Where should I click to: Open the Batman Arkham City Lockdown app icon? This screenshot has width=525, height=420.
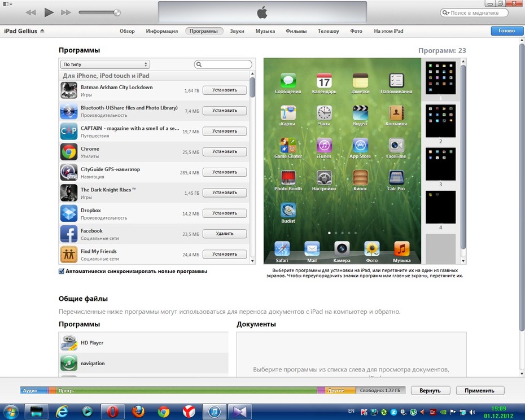tap(69, 90)
